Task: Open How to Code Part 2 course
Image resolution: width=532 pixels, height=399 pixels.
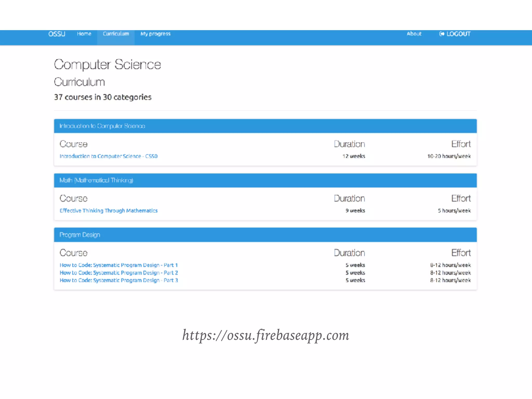Action: [x=119, y=273]
